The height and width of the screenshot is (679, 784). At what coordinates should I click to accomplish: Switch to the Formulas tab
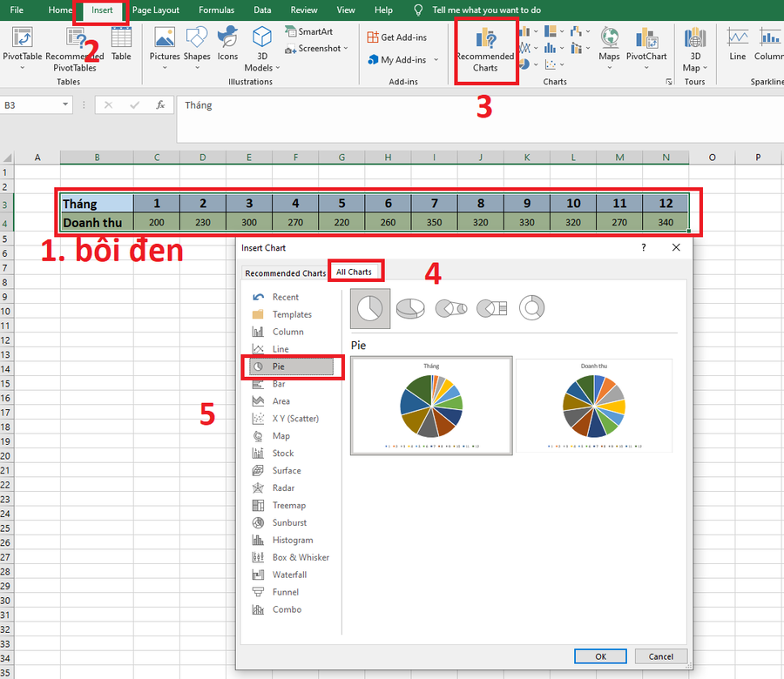click(216, 10)
